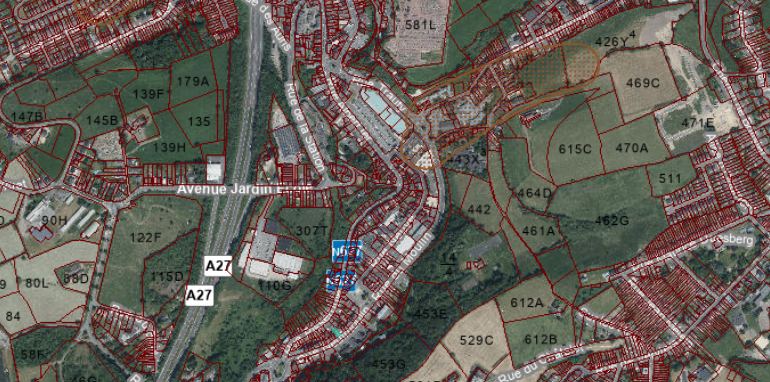Choose parcel 470A
This screenshot has height=382, width=770.
click(632, 147)
